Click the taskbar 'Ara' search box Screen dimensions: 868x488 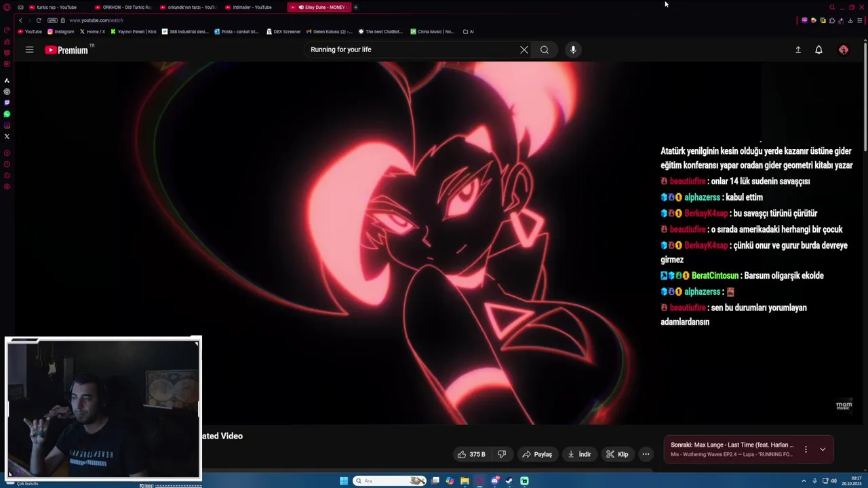(389, 481)
